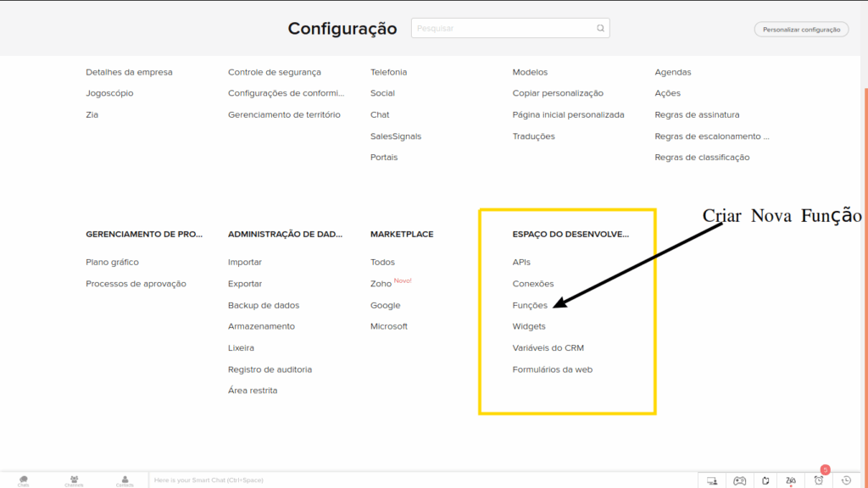868x488 pixels.
Task: Open Página inicial personalizada
Action: (569, 114)
